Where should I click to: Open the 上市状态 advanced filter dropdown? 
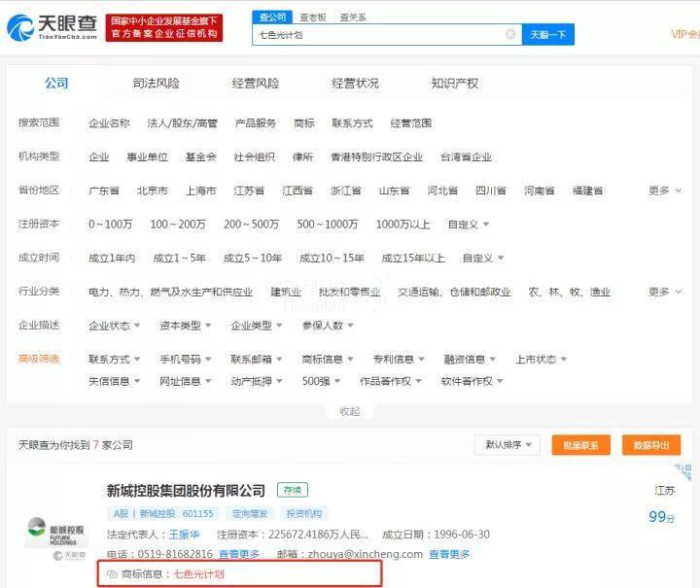(542, 359)
